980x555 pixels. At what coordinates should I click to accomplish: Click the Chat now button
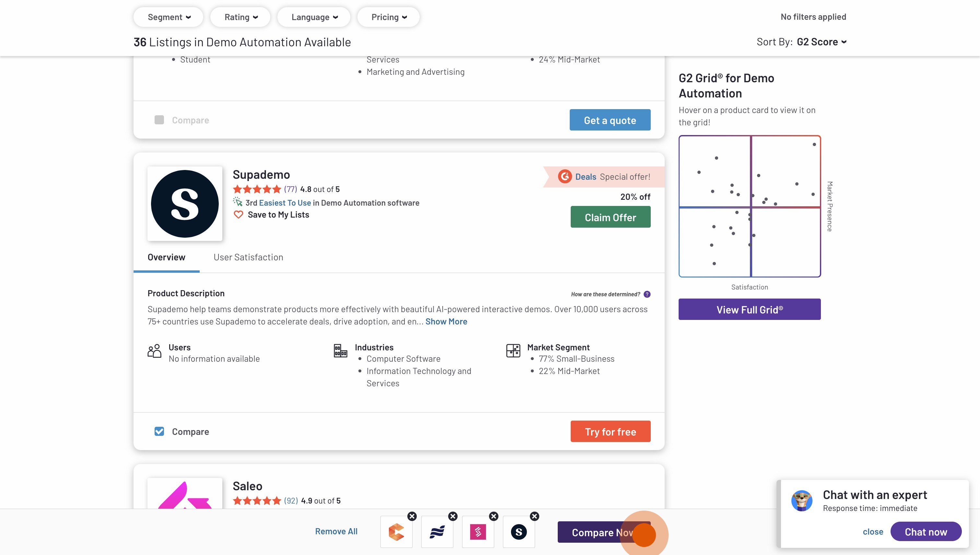926,531
